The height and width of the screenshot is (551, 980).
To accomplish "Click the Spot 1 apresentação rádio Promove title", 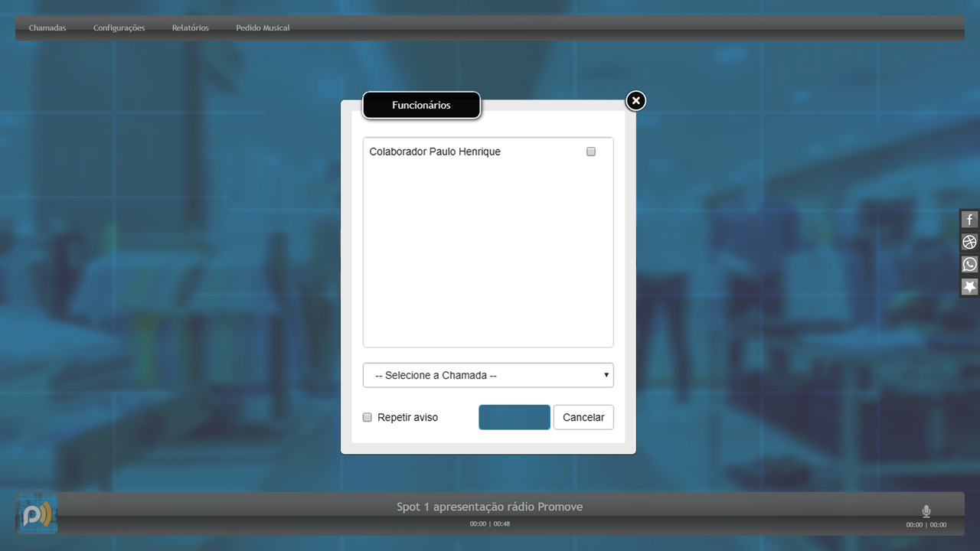I will coord(489,507).
